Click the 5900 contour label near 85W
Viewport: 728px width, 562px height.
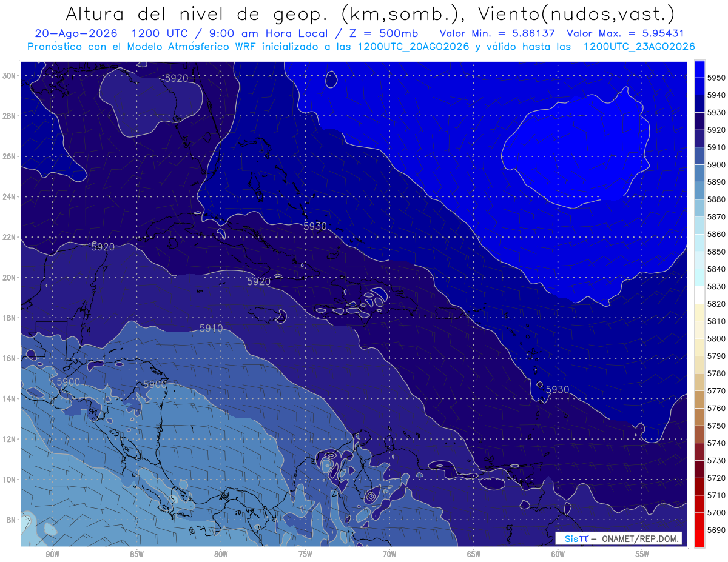click(x=155, y=384)
